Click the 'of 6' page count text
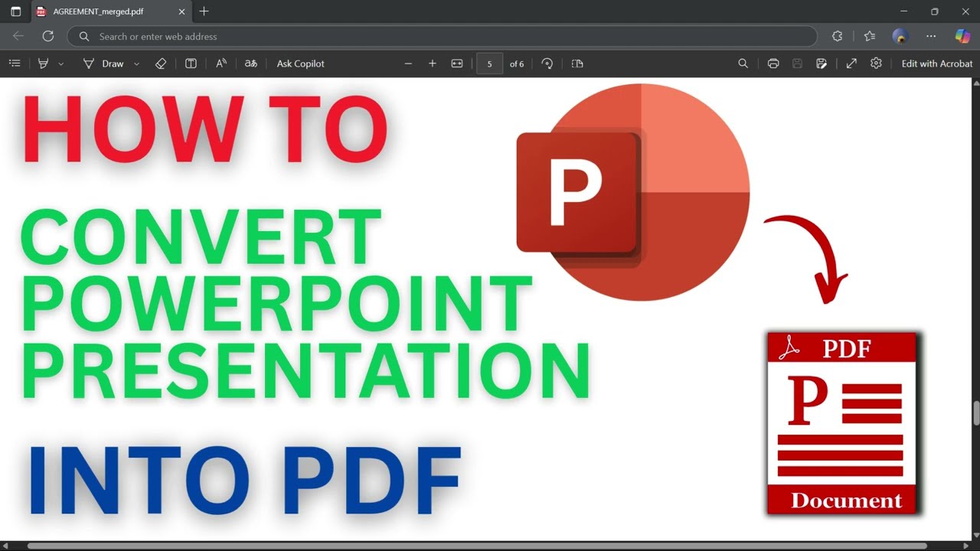The height and width of the screenshot is (551, 980). click(517, 64)
